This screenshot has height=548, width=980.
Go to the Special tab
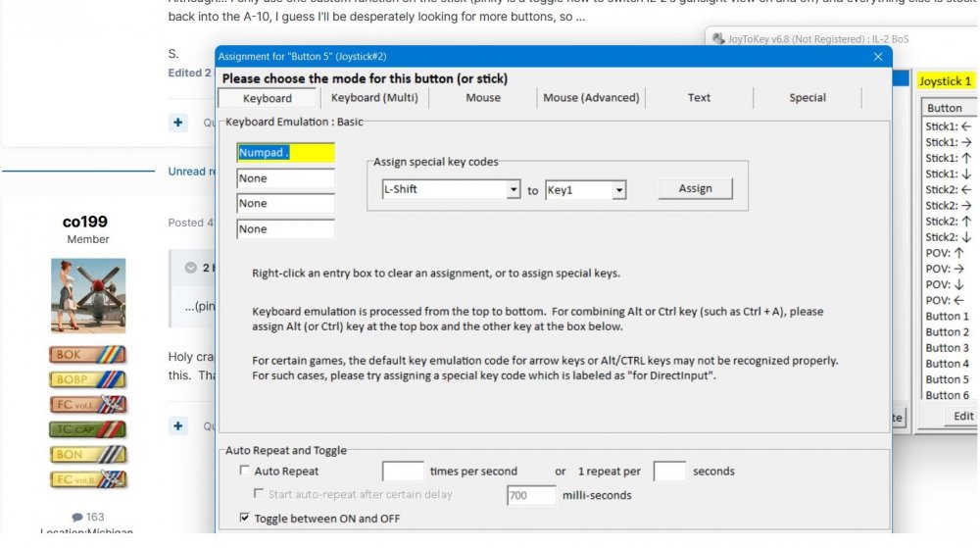click(x=807, y=97)
